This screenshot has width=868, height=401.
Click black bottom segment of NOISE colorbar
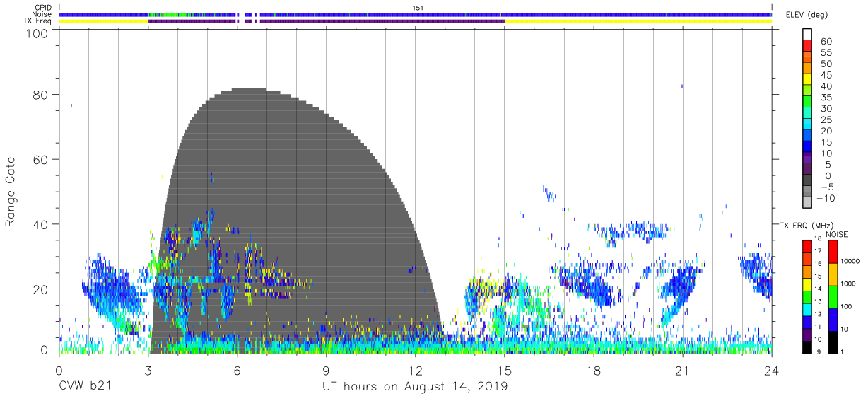(x=833, y=342)
